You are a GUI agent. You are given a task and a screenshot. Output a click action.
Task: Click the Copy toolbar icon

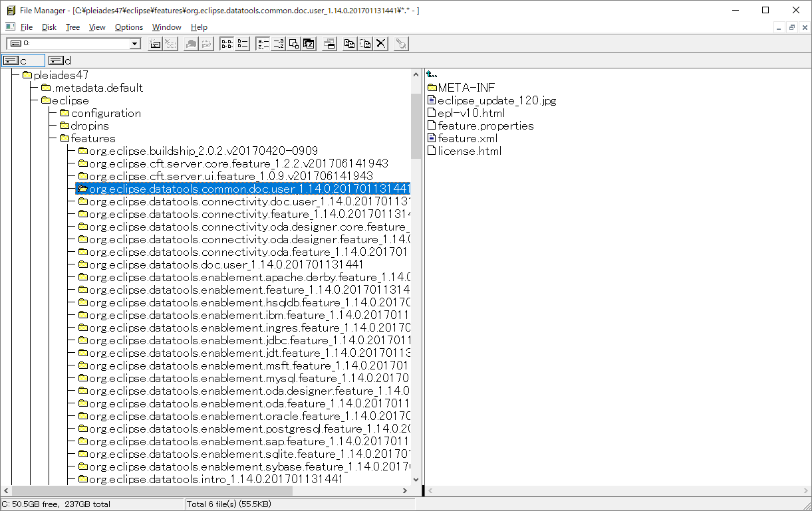[x=349, y=43]
